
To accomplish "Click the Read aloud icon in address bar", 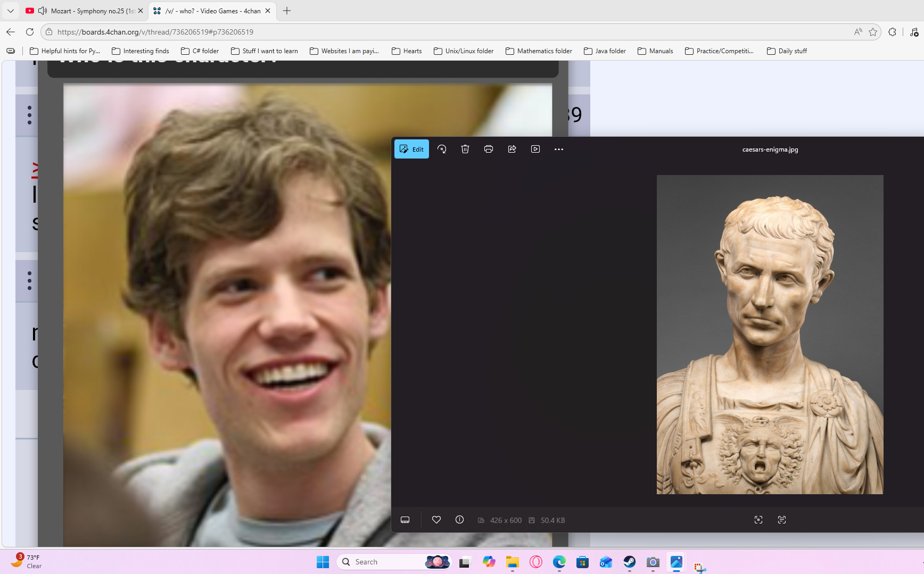I will 858,32.
